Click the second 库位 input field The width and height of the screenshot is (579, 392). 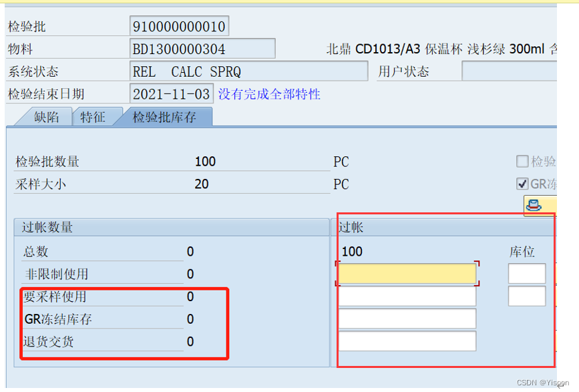[x=527, y=296]
